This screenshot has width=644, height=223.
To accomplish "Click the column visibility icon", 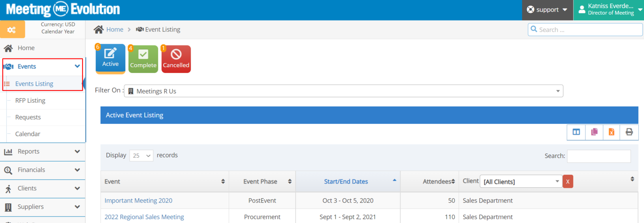I will tap(576, 132).
